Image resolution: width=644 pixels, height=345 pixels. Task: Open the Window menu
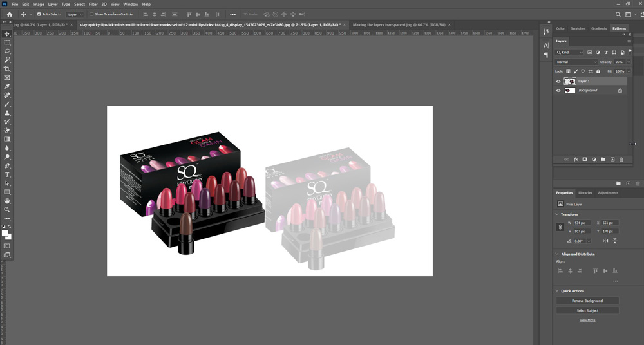pyautogui.click(x=131, y=4)
